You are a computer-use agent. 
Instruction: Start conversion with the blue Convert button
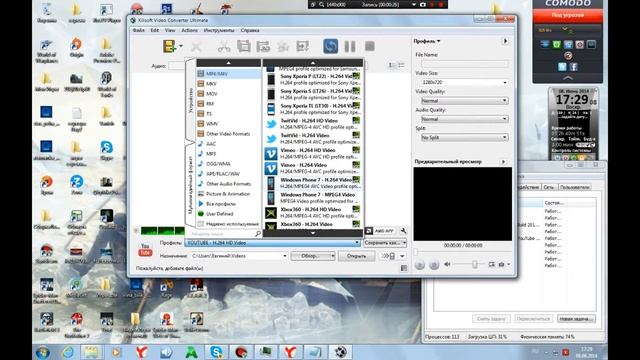(331, 46)
